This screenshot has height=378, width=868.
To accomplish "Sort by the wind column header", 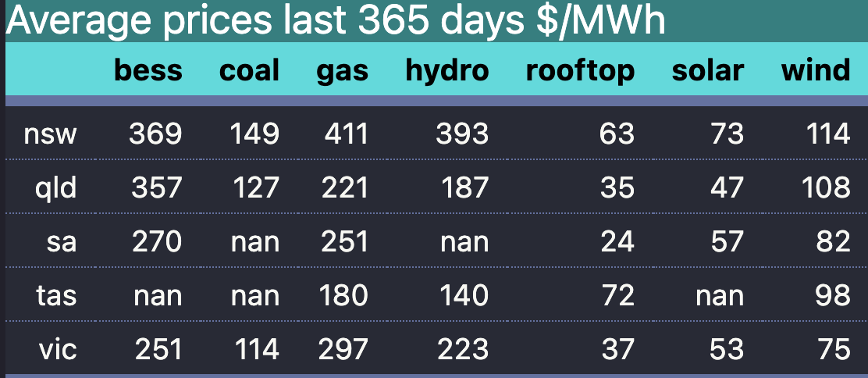I will (x=816, y=71).
